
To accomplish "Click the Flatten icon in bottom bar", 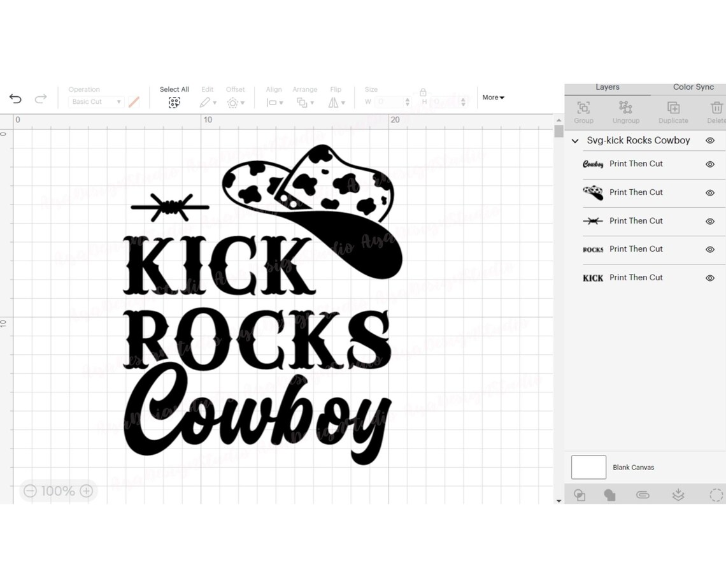I will coord(678,495).
